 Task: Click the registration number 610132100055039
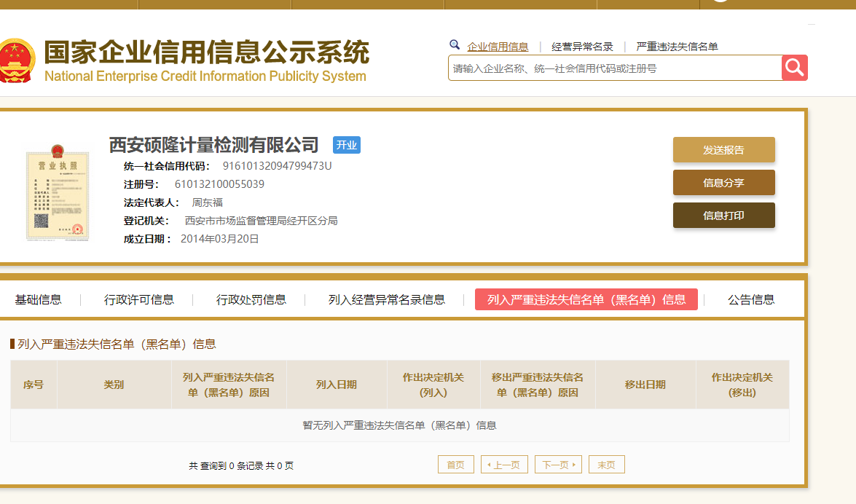219,184
